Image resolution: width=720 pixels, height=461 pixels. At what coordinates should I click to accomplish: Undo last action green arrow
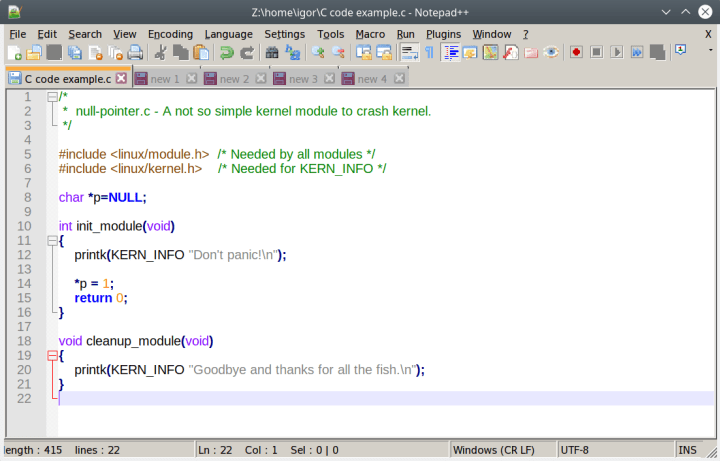tap(226, 52)
